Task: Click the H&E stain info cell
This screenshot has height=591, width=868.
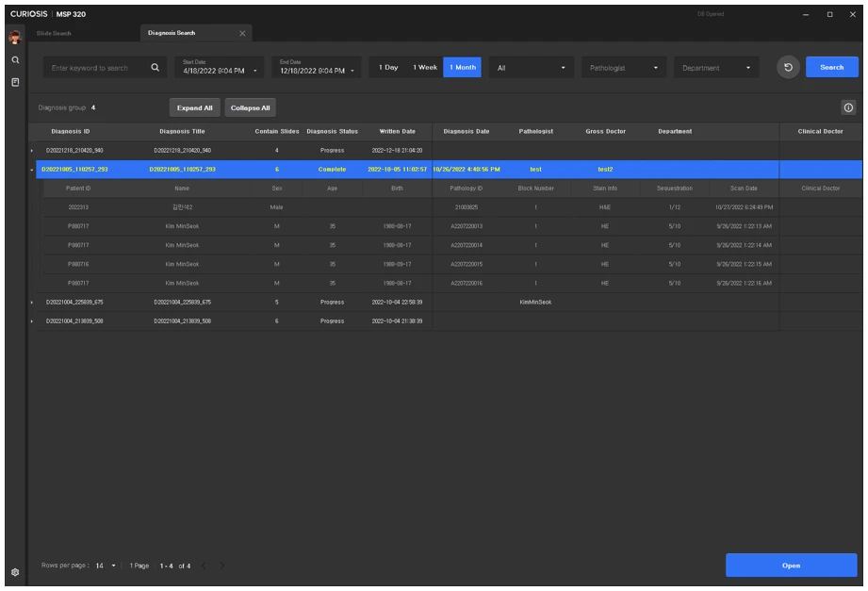Action: [604, 207]
